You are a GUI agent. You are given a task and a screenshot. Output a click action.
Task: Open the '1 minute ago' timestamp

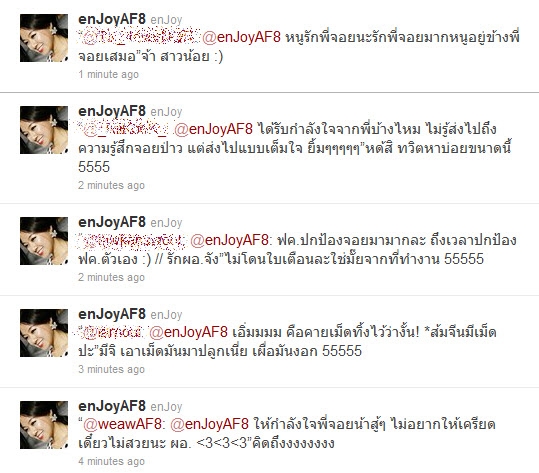pyautogui.click(x=108, y=74)
